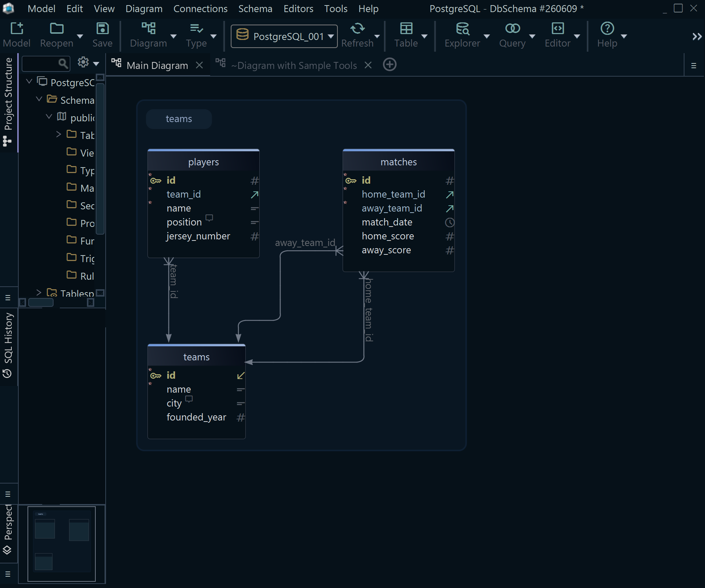Screen dimensions: 705x588
Task: Open the Query builder icon
Action: [512, 29]
